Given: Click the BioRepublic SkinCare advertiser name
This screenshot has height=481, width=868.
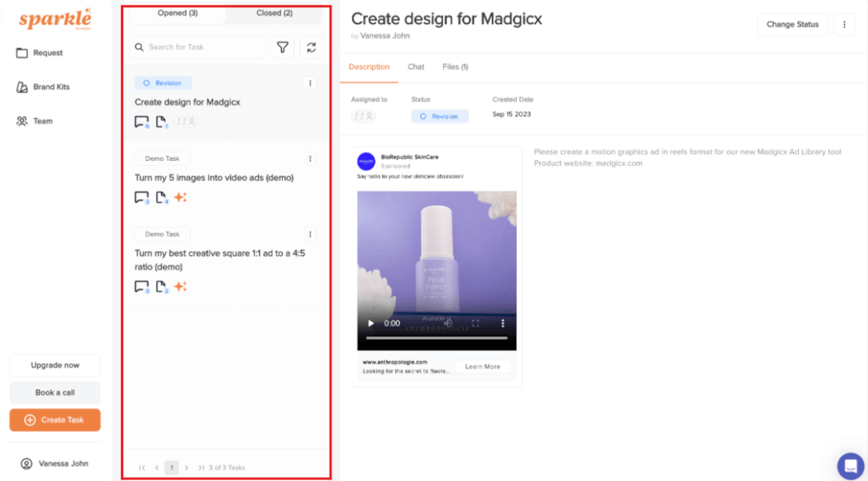Looking at the screenshot, I should pos(410,158).
